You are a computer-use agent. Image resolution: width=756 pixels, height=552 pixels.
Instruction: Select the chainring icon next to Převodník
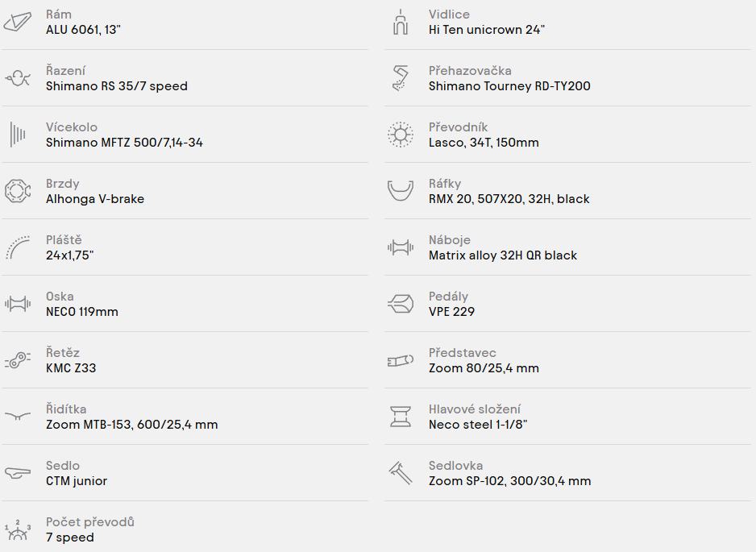coord(401,135)
